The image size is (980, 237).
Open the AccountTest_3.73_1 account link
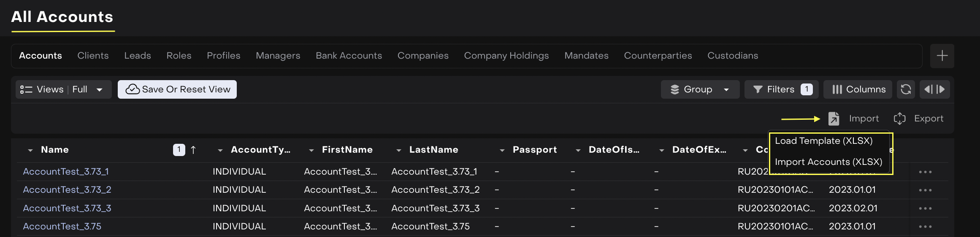pyautogui.click(x=66, y=172)
